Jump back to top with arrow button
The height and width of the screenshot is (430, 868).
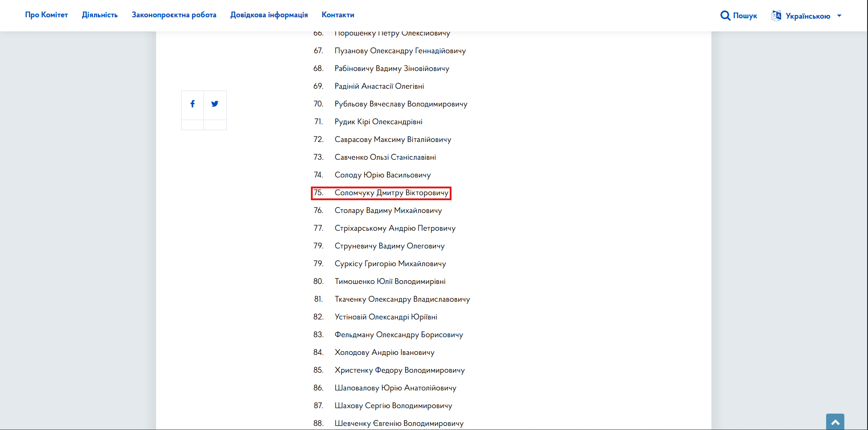(x=835, y=422)
